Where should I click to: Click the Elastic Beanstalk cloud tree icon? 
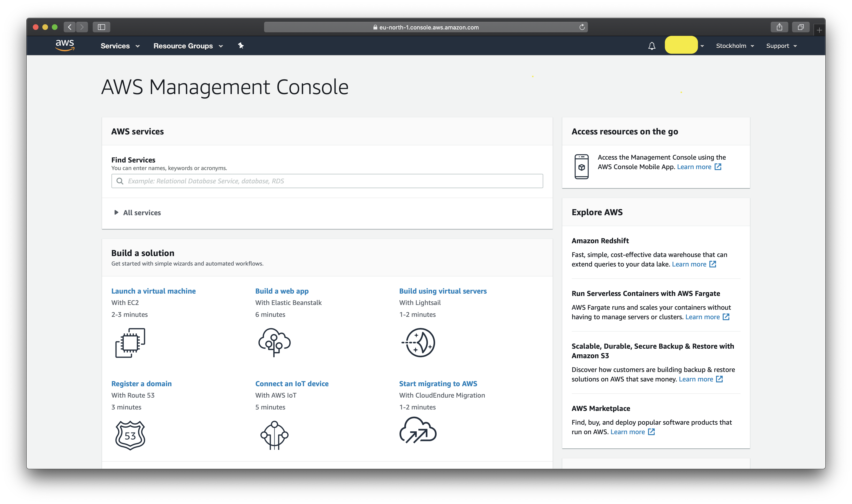(x=274, y=342)
